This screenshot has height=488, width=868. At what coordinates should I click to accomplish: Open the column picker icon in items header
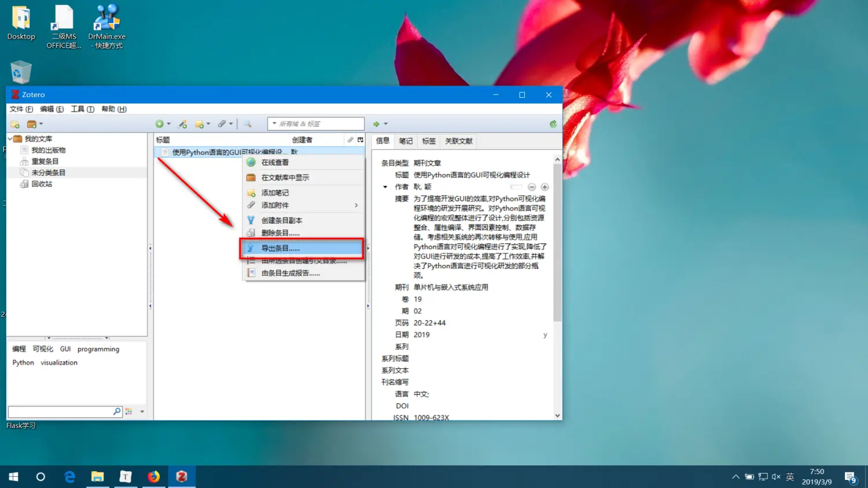pyautogui.click(x=360, y=140)
